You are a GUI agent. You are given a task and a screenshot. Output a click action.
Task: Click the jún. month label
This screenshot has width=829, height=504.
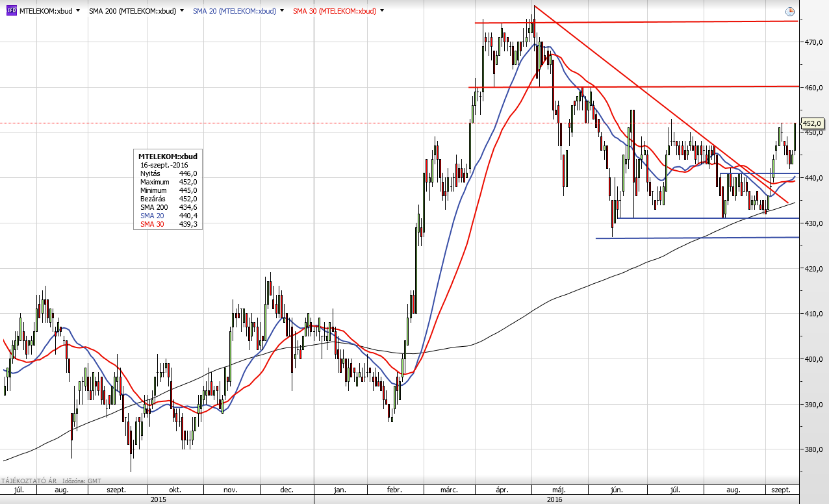point(616,490)
